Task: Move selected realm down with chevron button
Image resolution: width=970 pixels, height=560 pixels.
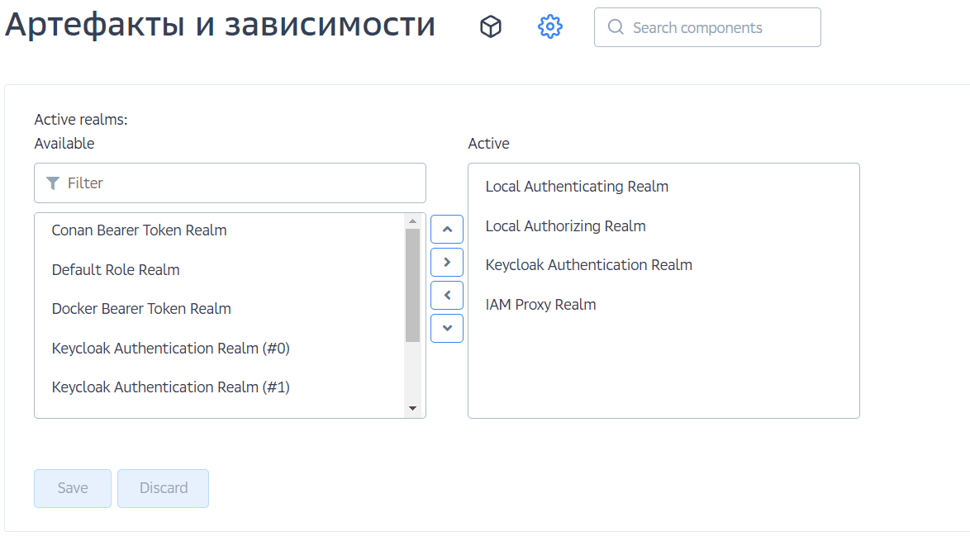Action: 447,328
